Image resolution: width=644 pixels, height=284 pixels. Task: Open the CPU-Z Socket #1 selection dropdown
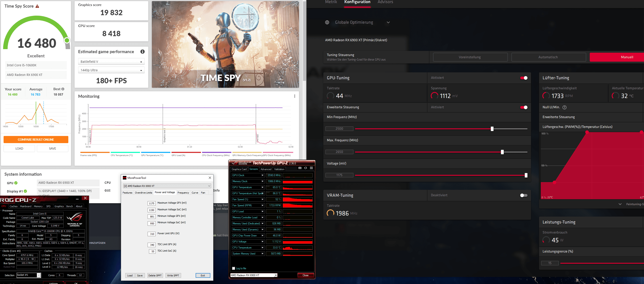(29, 275)
